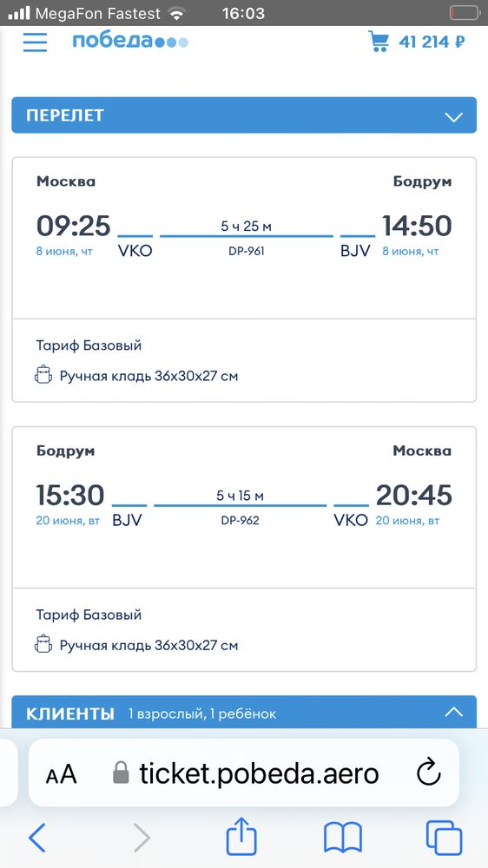Select the Moscow to Bodrum flight DP-961
The width and height of the screenshot is (488, 868).
244,279
